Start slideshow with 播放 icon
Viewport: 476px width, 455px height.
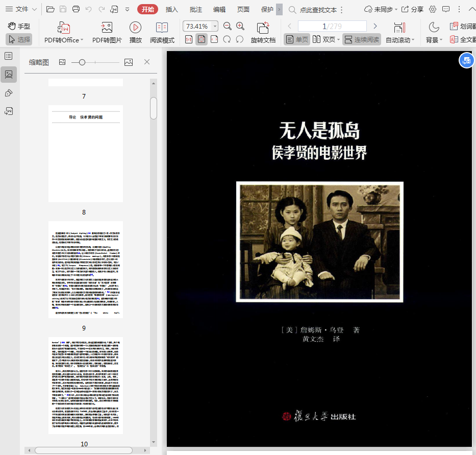[x=135, y=28]
